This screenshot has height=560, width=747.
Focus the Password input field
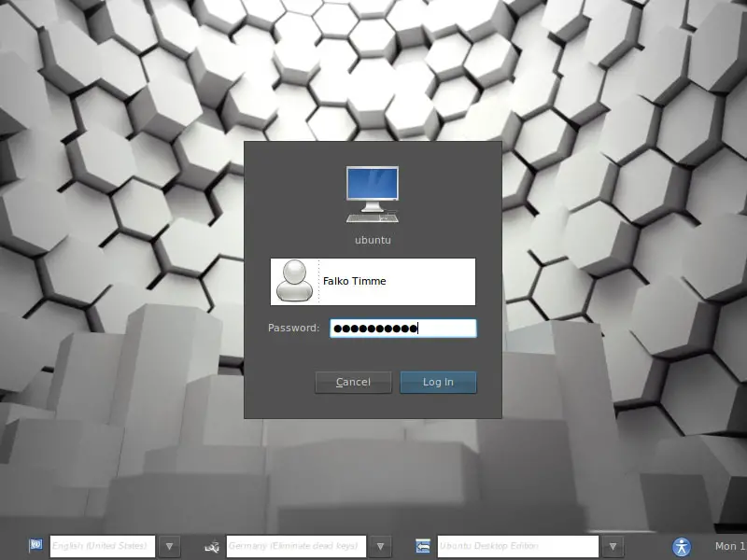[x=403, y=329]
